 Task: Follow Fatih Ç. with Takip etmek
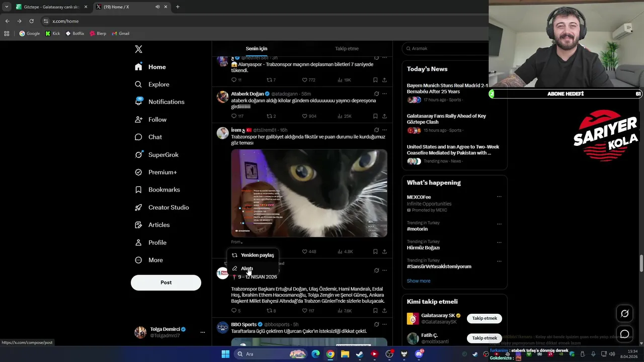[x=485, y=338]
